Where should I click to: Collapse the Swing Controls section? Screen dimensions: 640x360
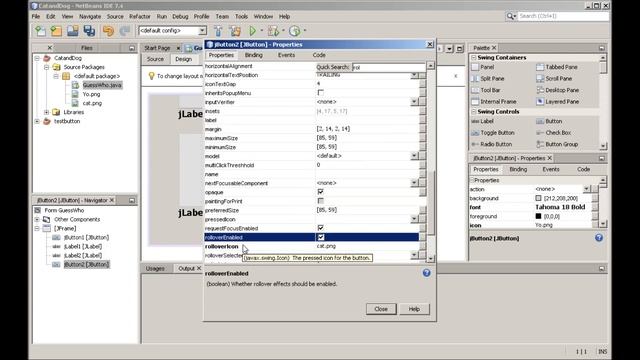[474, 111]
